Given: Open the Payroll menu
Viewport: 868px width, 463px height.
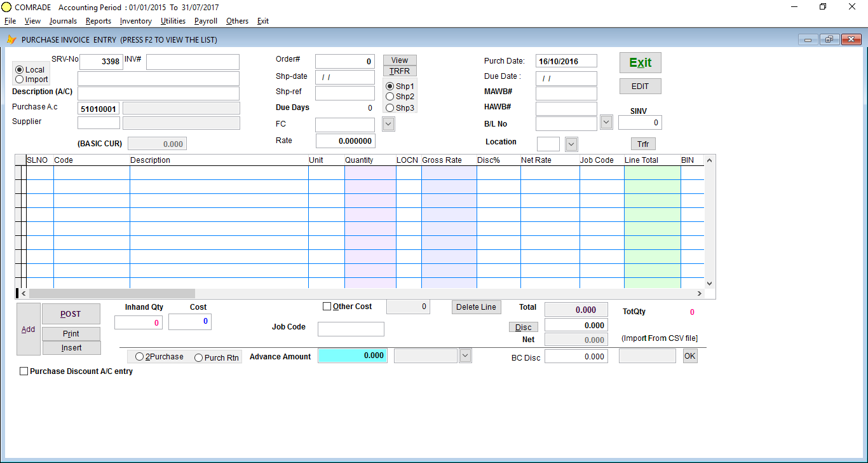Looking at the screenshot, I should pos(205,21).
